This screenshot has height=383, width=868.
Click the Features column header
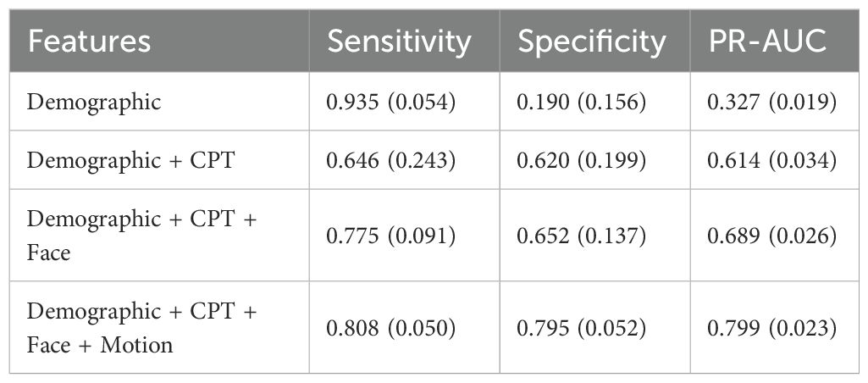[x=89, y=42]
